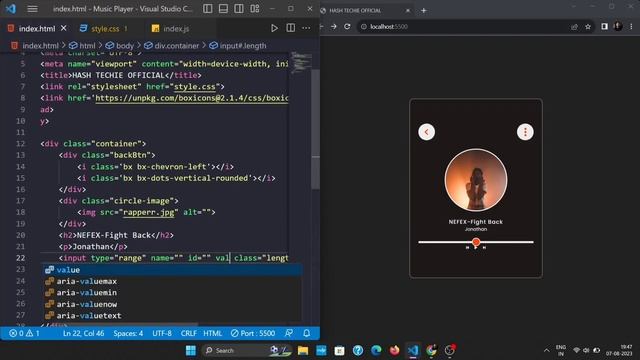Click the music player vertical dots button
The width and height of the screenshot is (640, 360).
coord(525,132)
